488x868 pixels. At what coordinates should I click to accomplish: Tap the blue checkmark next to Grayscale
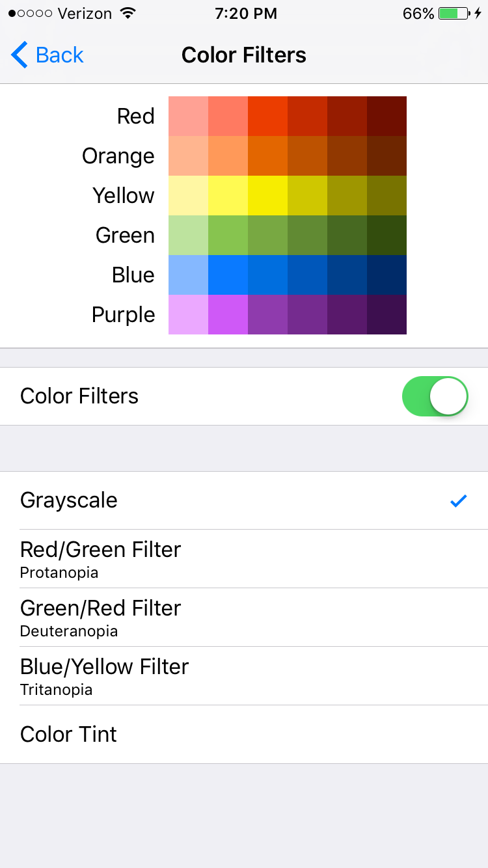(459, 500)
